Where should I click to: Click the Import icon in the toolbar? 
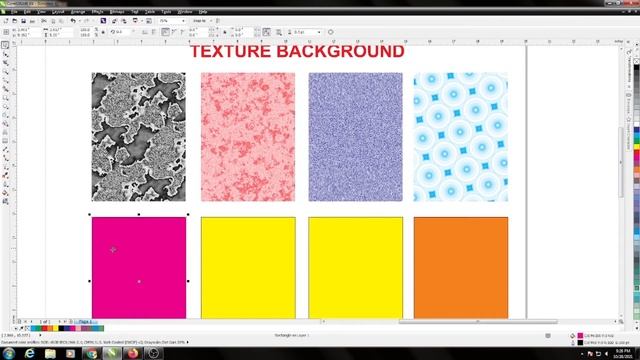point(115,21)
